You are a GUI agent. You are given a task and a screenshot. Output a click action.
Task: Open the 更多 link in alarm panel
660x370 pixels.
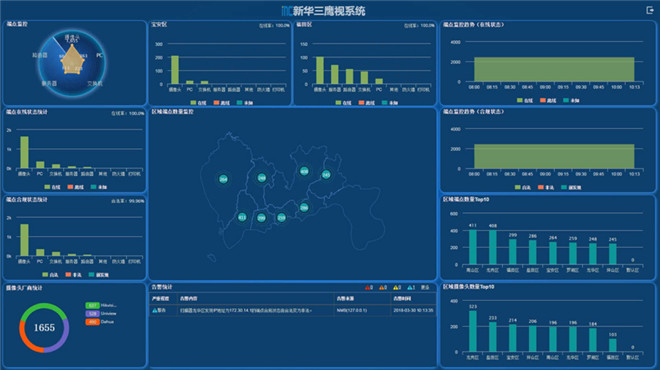pos(425,287)
